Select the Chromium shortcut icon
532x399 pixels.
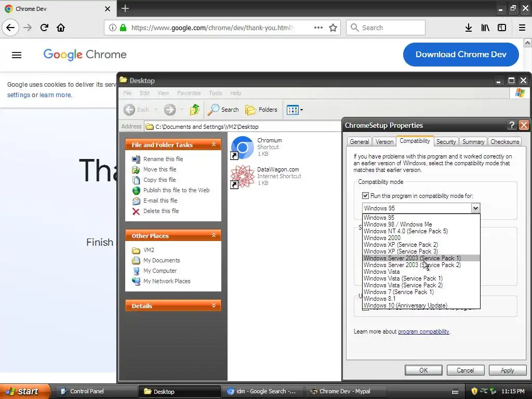pos(242,147)
